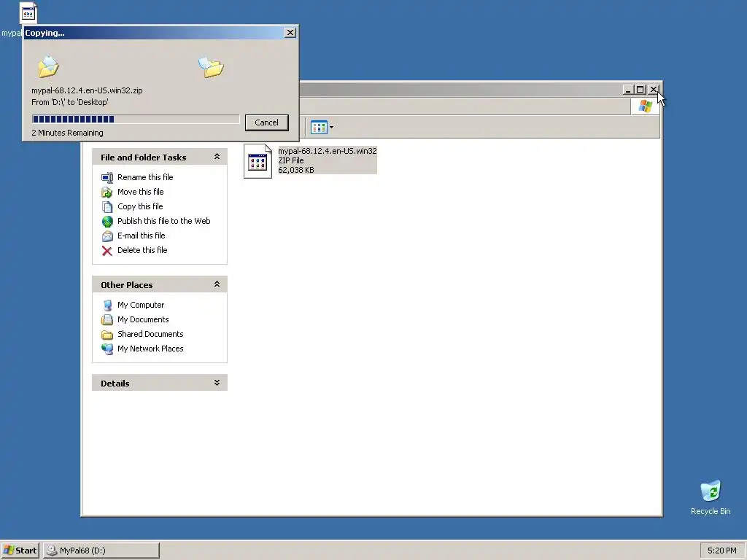Click the 'File and Folder Tasks' header title
The image size is (747, 560).
[x=144, y=157]
